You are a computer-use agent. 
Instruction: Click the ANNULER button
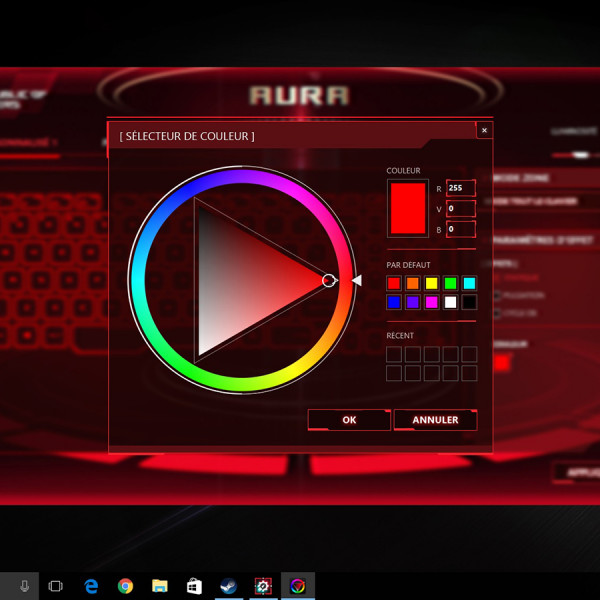[435, 420]
